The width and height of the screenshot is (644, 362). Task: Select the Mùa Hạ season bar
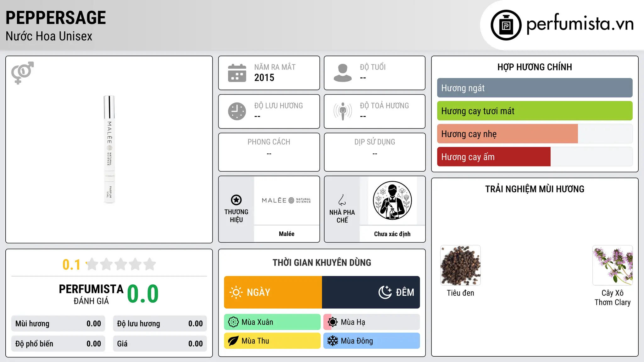pos(372,322)
